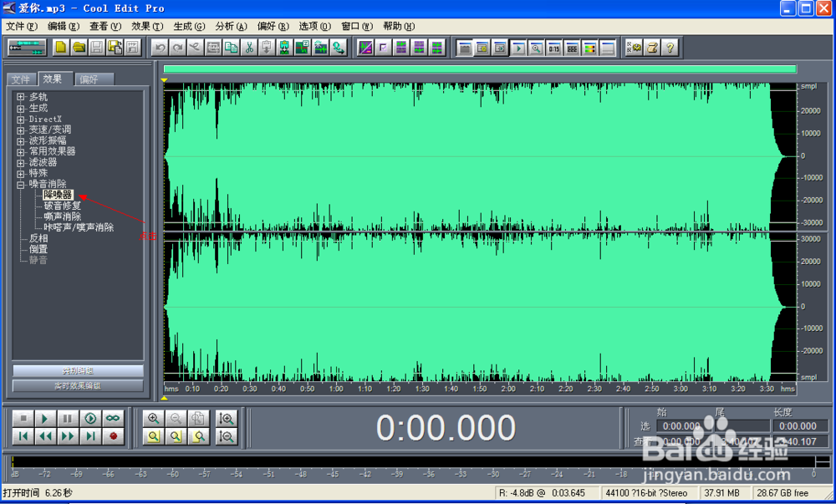The height and width of the screenshot is (504, 836).
Task: Switch to the 偏好 panel tab
Action: 94,79
